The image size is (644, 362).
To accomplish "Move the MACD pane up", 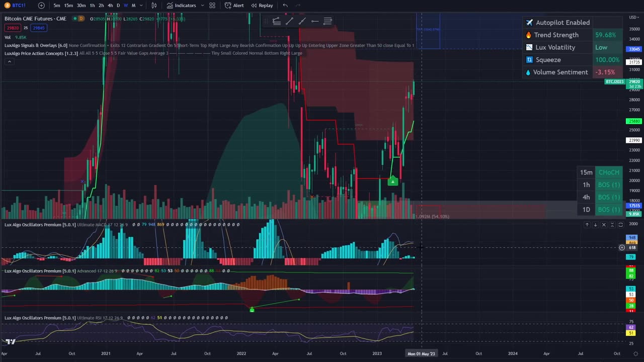I will point(587,225).
